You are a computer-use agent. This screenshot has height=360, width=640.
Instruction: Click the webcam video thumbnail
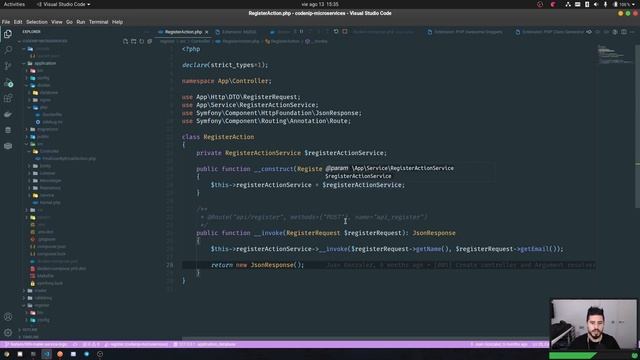click(593, 324)
